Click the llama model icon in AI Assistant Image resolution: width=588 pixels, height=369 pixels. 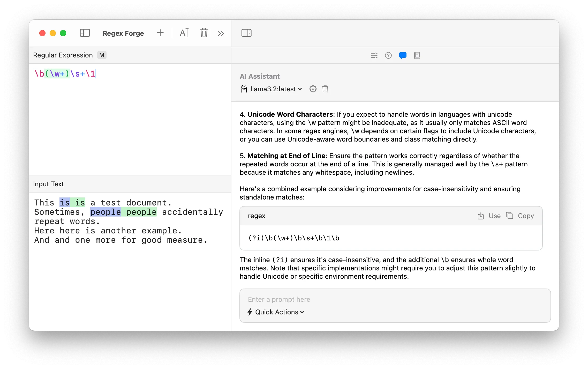click(x=244, y=89)
